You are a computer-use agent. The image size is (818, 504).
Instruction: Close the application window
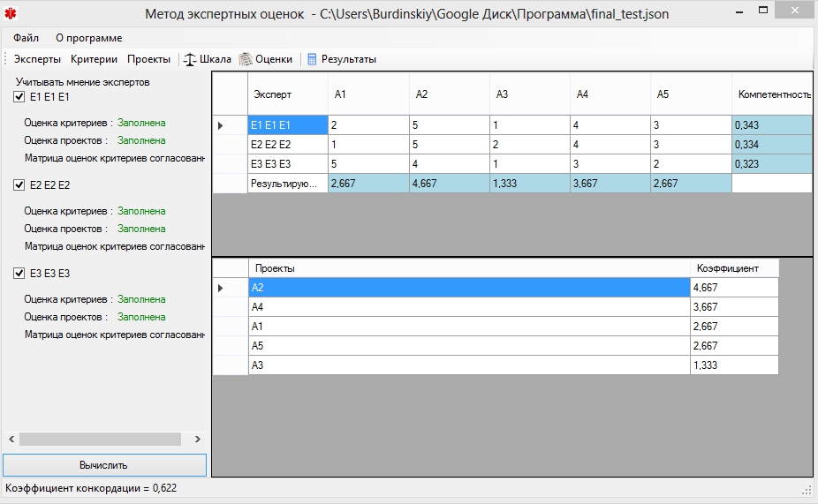(x=794, y=11)
